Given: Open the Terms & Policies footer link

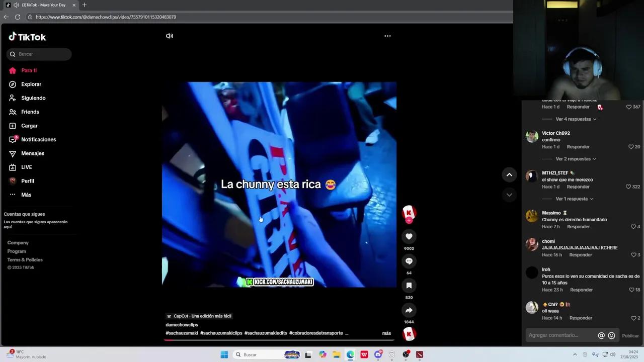Looking at the screenshot, I should pyautogui.click(x=25, y=260).
